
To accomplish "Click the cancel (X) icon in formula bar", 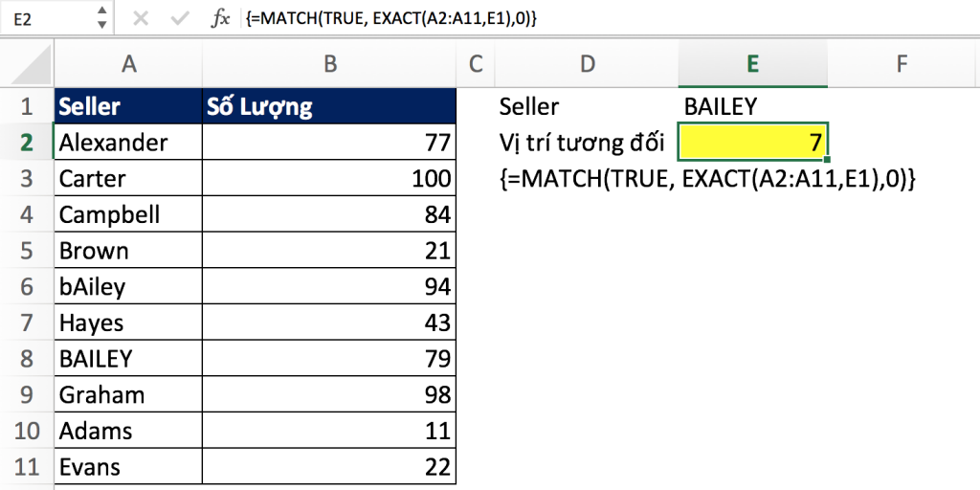I will click(x=141, y=19).
